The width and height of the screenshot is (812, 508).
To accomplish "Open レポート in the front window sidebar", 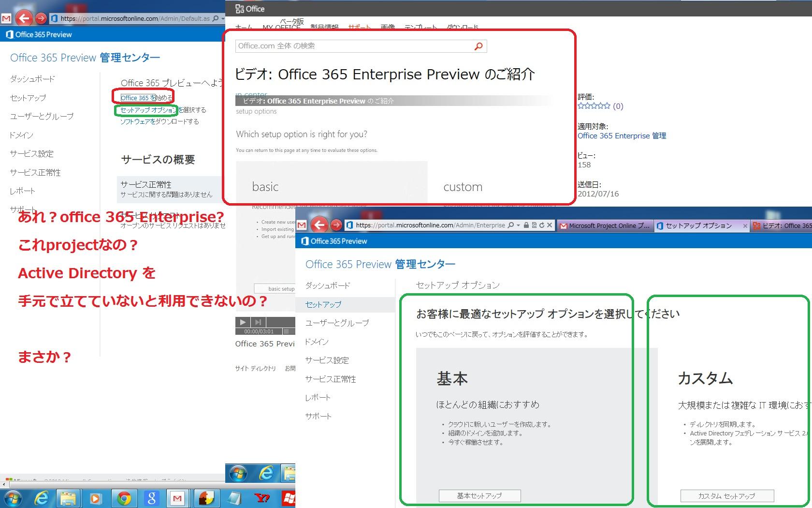I will click(318, 397).
